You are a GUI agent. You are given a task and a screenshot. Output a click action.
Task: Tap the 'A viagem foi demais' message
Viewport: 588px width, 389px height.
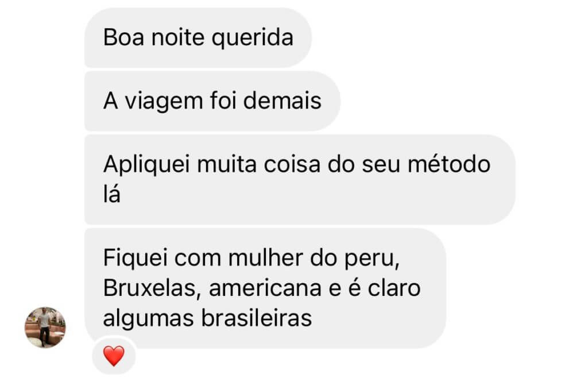(212, 101)
